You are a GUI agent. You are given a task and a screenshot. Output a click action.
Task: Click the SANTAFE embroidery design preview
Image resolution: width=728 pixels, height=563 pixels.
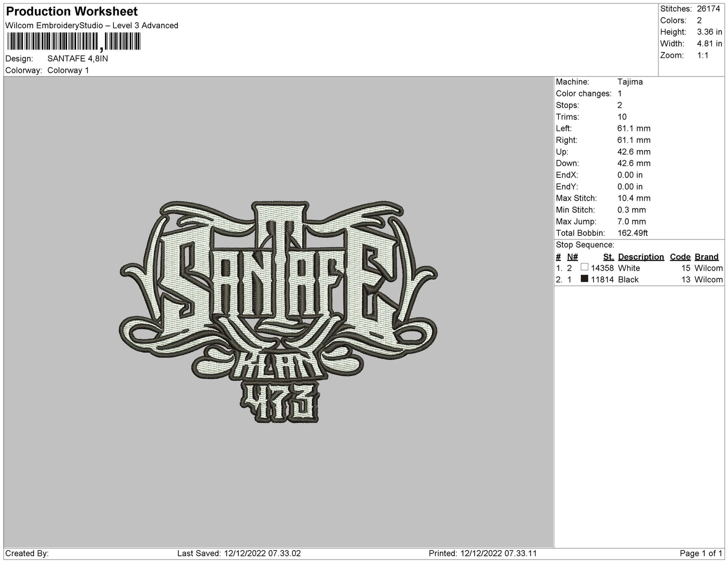coord(279,312)
